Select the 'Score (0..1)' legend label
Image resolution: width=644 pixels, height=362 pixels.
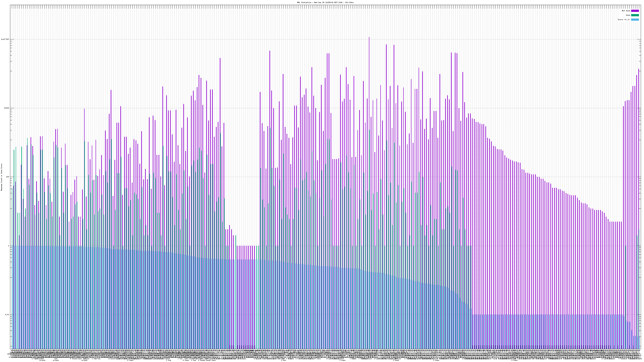(x=624, y=20)
